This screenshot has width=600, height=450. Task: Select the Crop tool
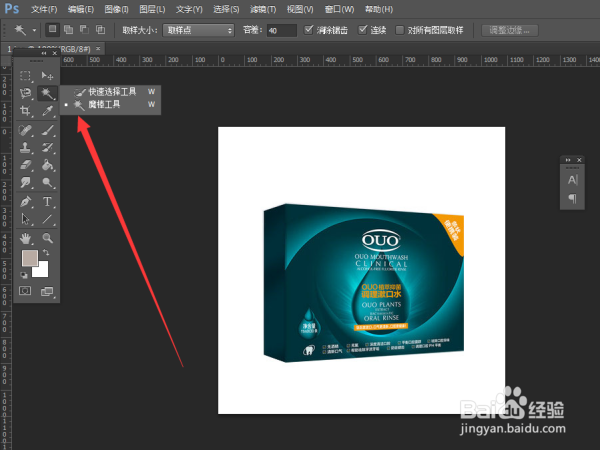[25, 111]
